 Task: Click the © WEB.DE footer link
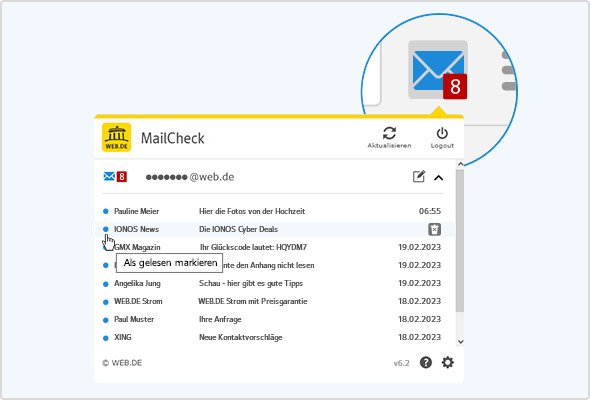pyautogui.click(x=122, y=363)
